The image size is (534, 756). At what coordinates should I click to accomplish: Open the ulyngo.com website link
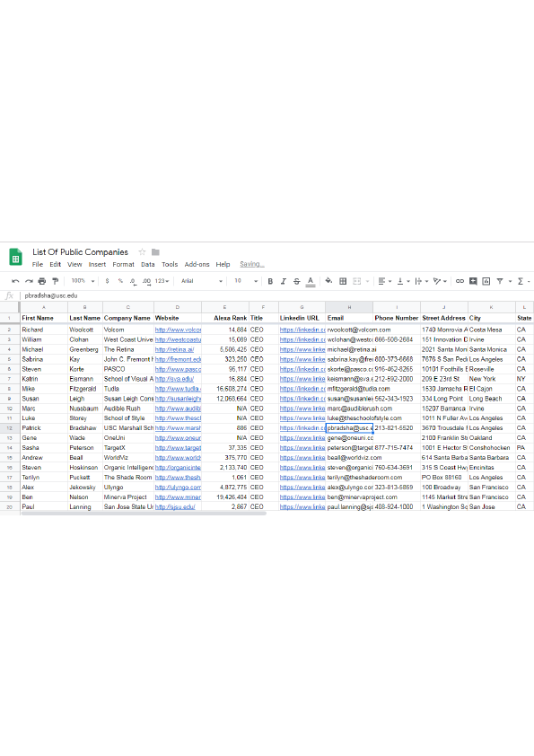tap(178, 487)
